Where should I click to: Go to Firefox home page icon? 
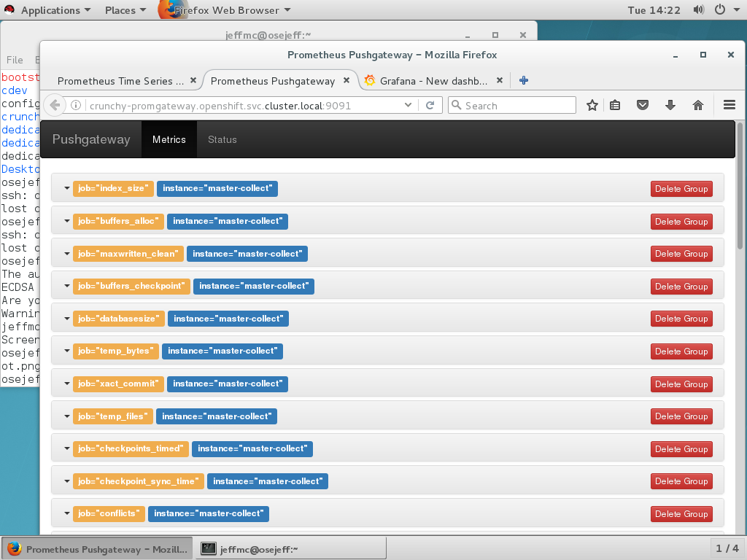tap(698, 105)
